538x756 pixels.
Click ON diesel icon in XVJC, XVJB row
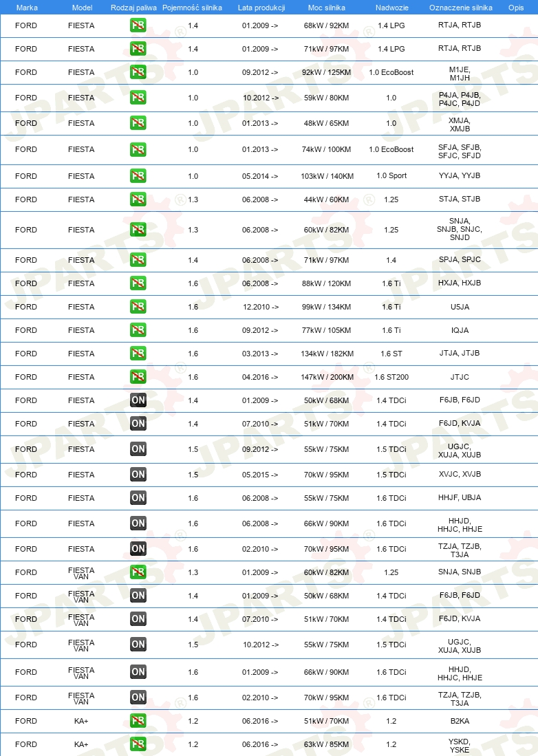[x=138, y=475]
